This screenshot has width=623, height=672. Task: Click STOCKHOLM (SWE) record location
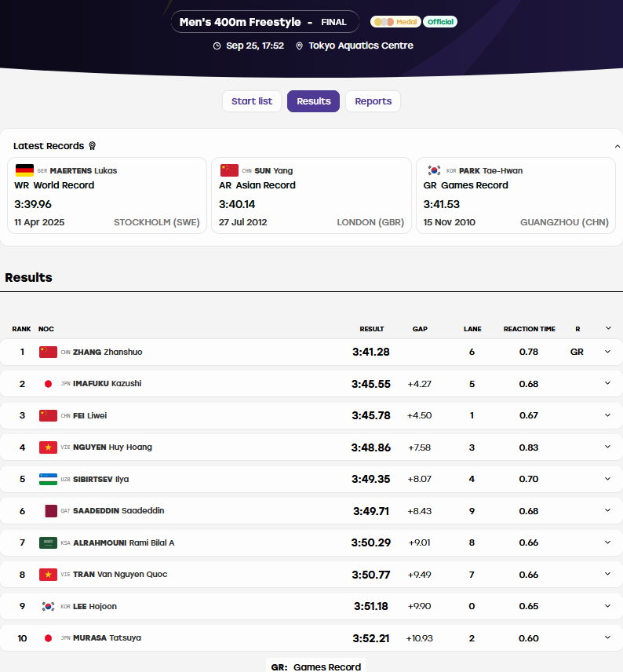click(x=156, y=222)
